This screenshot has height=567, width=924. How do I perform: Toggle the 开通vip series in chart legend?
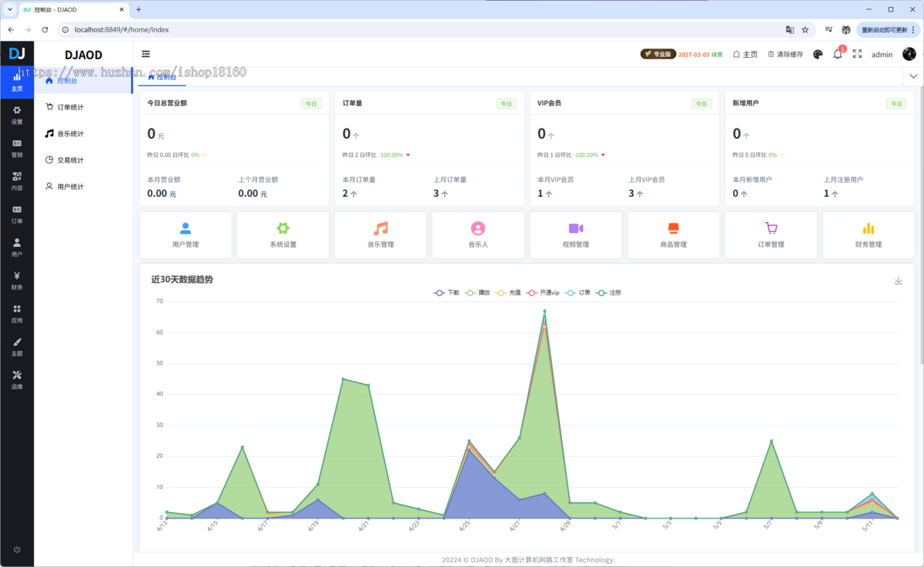543,293
